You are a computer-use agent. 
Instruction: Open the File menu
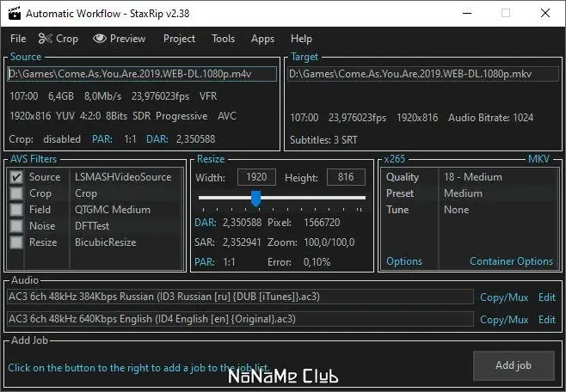click(x=18, y=39)
